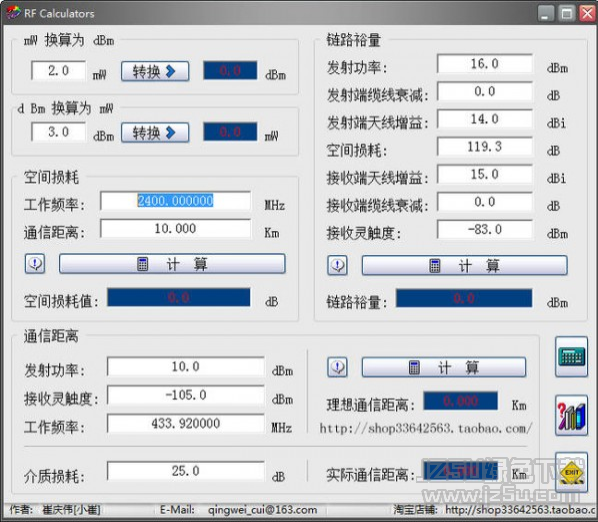
Task: Click the 工作频率 field showing 2400.000000
Action: (x=175, y=201)
